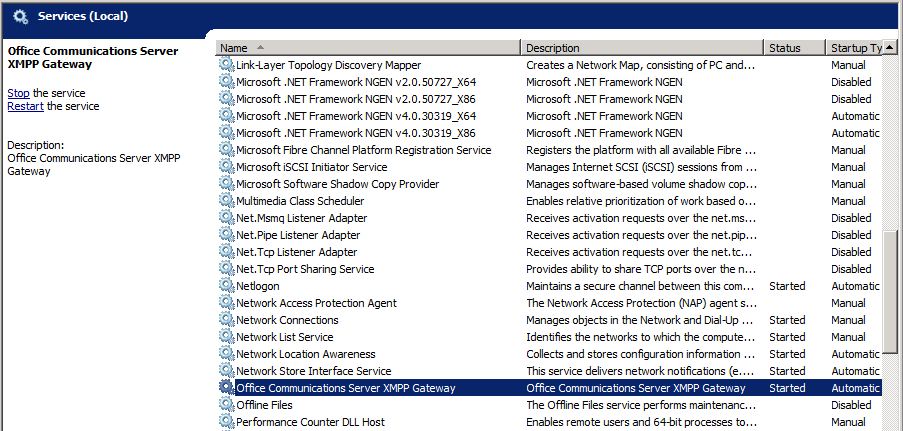Click gear icon of Microsoft iSCSI Initiator Service
This screenshot has height=431, width=903.
pos(227,167)
